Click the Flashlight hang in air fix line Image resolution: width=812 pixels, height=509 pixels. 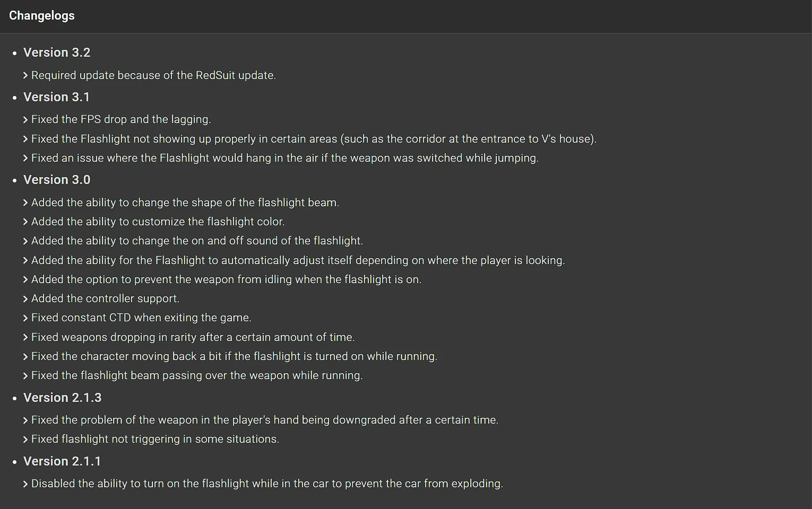[285, 158]
